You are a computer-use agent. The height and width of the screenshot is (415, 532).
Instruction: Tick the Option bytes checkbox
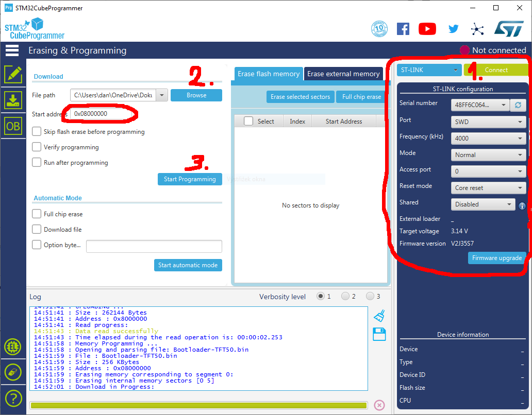[37, 245]
